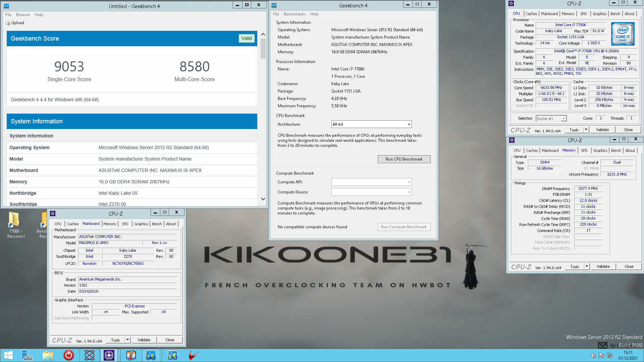This screenshot has width=644, height=362.
Task: Click the BIOS Version field 1301
Action: (127, 286)
